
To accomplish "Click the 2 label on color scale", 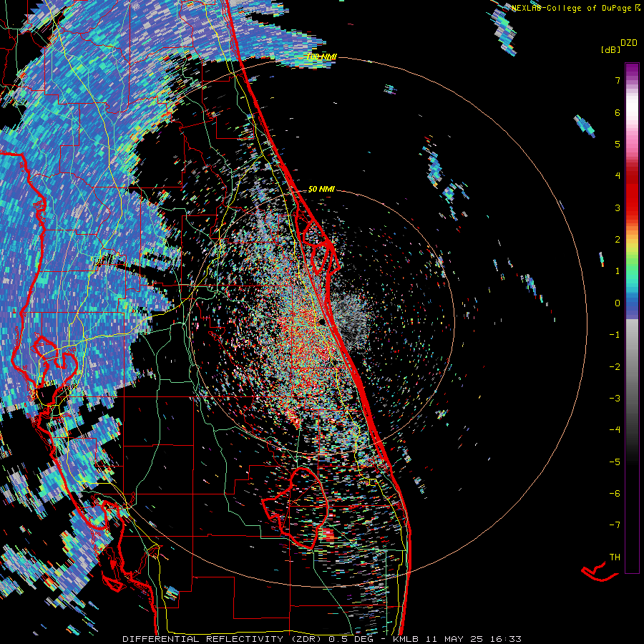I will 618,240.
